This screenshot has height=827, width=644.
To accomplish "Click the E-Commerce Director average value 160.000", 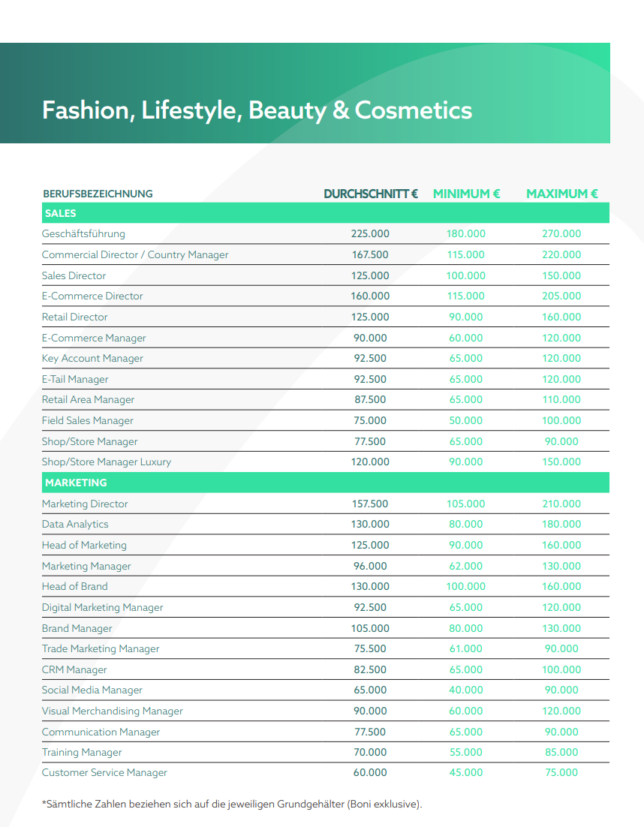I will (370, 296).
